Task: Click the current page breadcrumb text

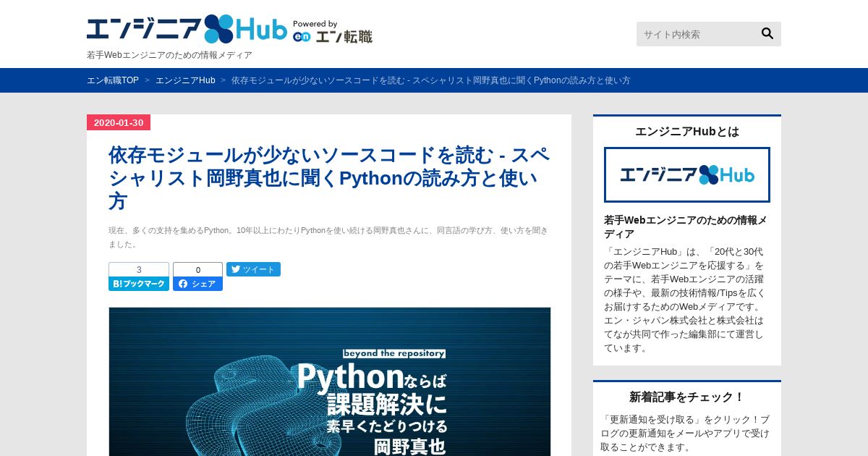Action: 431,80
